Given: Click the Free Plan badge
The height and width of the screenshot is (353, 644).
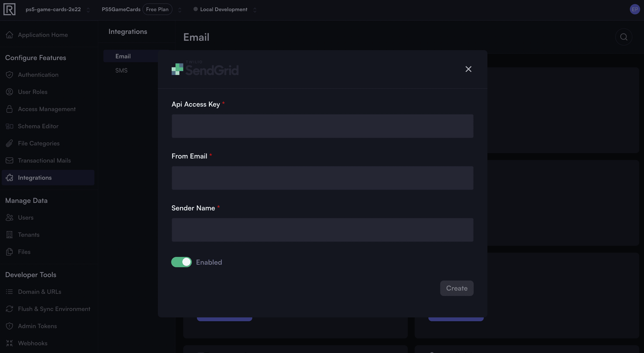Looking at the screenshot, I should tap(157, 9).
